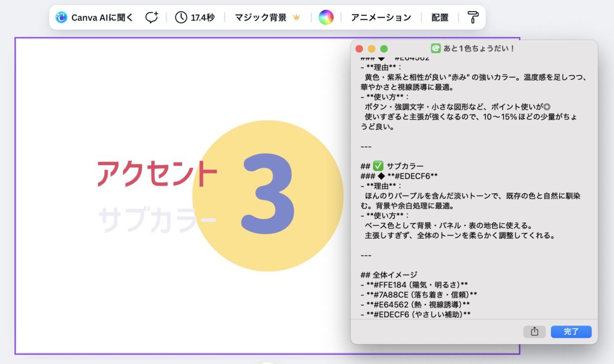Open the add comment speech bubble icon
This screenshot has width=614, height=364.
click(151, 17)
